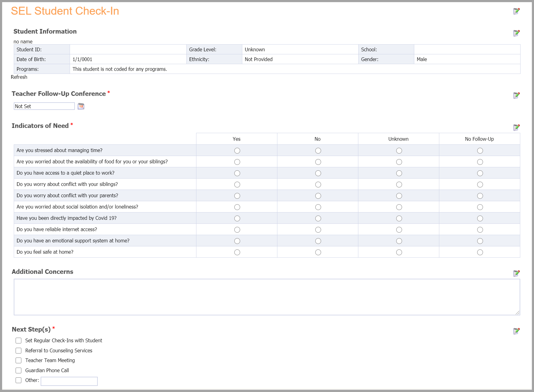Click edit icon for Next Step(s) section

516,331
